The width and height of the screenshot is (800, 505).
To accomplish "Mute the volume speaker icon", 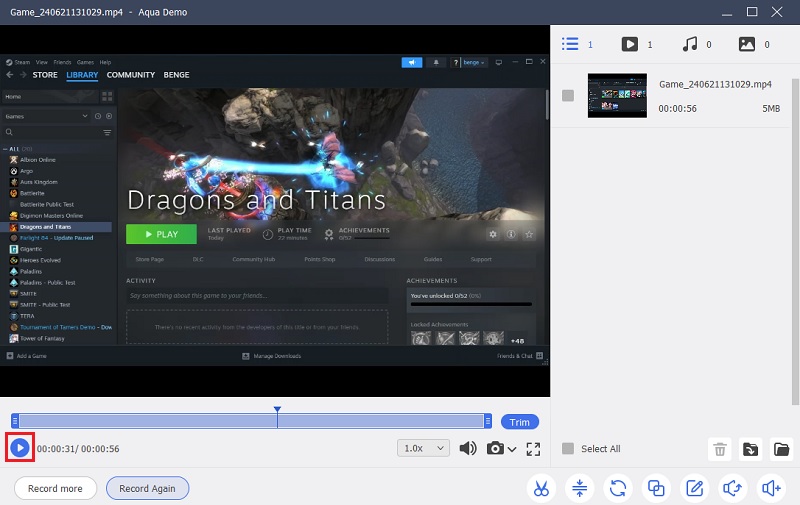I will pos(468,448).
